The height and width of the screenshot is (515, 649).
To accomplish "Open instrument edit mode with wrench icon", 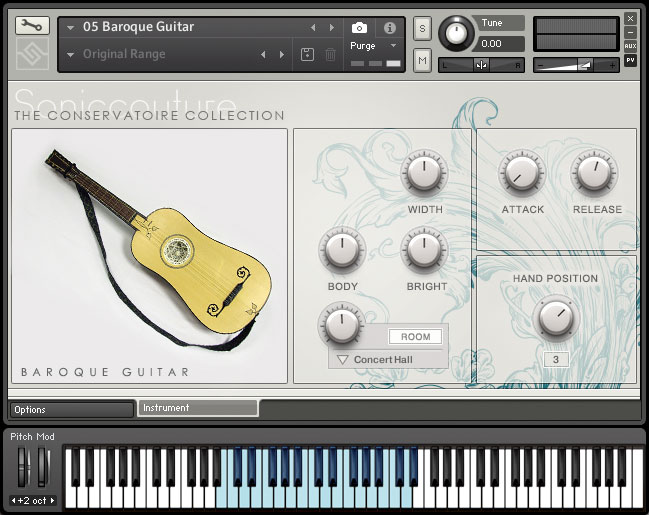I will [32, 26].
